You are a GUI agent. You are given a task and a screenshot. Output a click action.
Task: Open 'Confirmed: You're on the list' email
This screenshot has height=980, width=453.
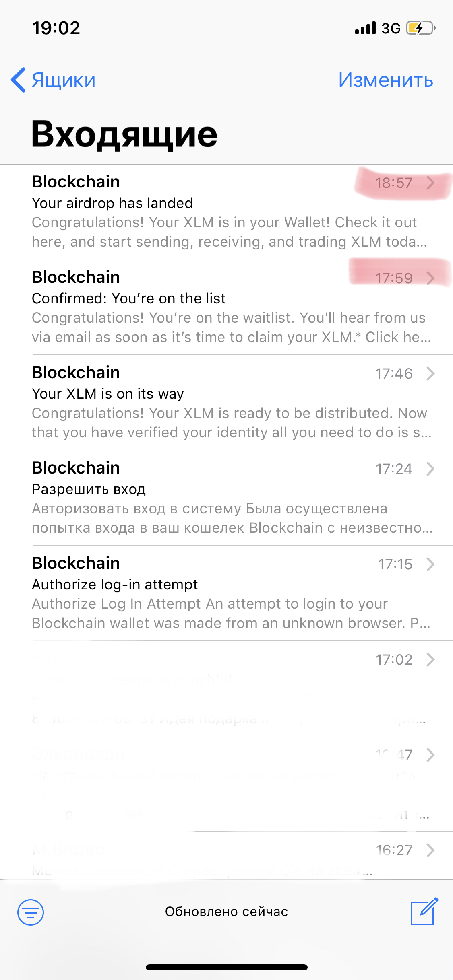click(x=226, y=307)
